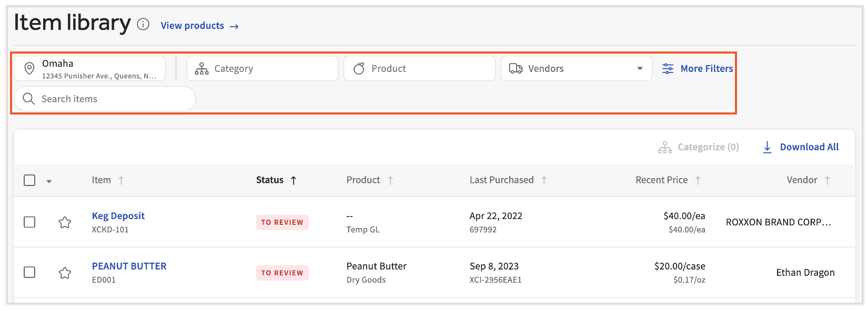Open the Vendors dropdown filter
This screenshot has height=311, width=868.
[576, 69]
